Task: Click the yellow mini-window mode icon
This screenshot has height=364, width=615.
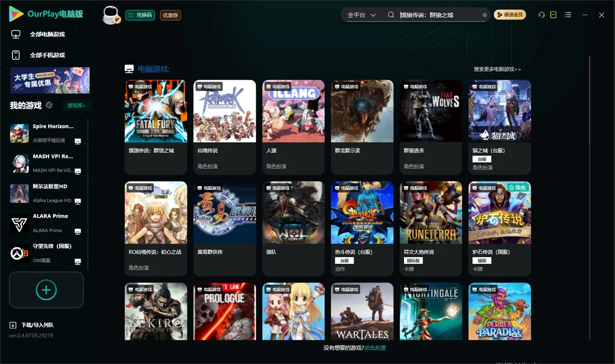Action: (x=553, y=15)
